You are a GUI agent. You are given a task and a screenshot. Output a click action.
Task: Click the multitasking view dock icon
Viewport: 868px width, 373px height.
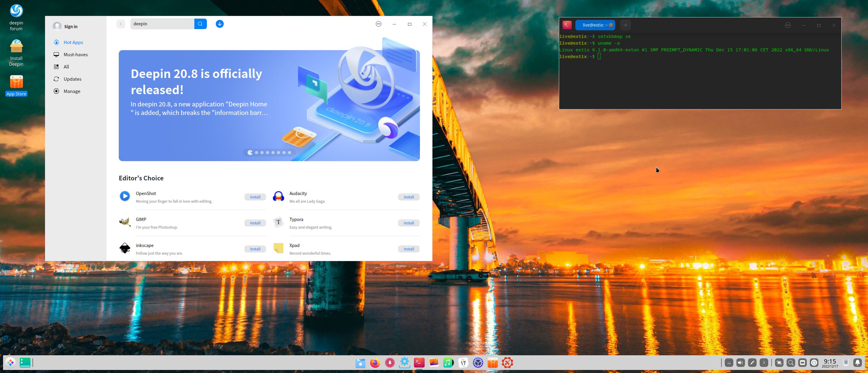coord(25,363)
